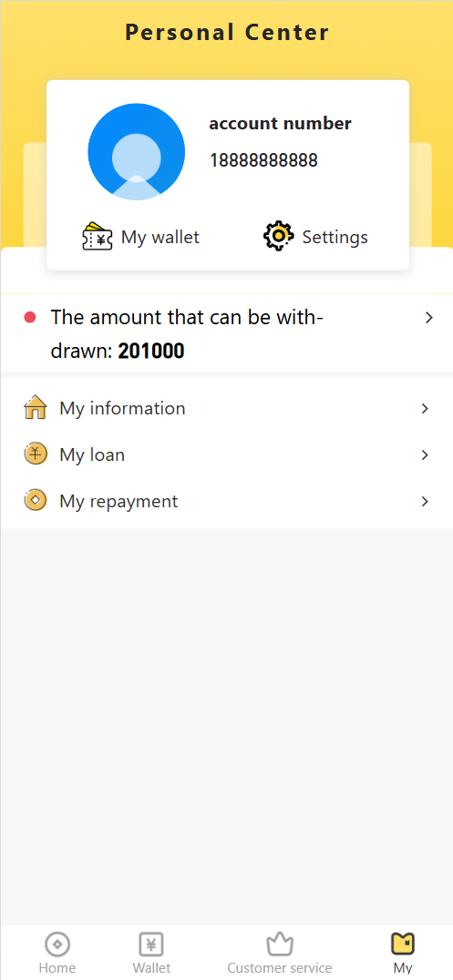Click the account number 18888888888
The image size is (453, 980).
pos(263,160)
